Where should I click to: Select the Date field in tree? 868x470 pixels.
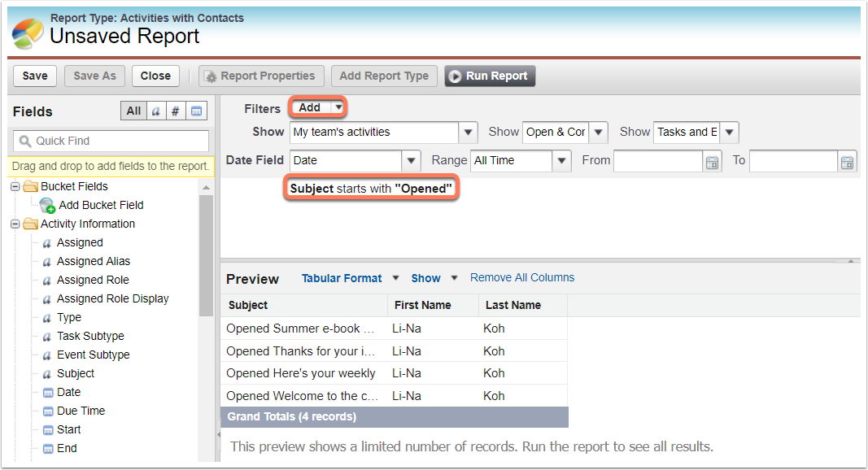click(68, 393)
